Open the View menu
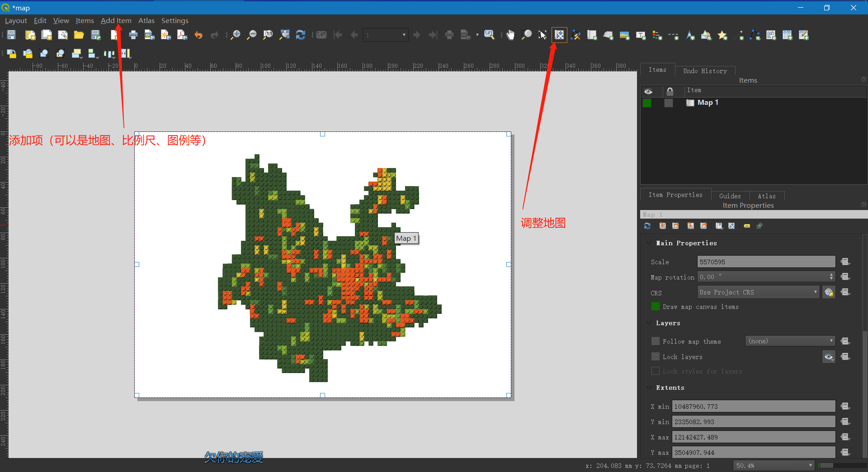The height and width of the screenshot is (472, 868). 61,21
